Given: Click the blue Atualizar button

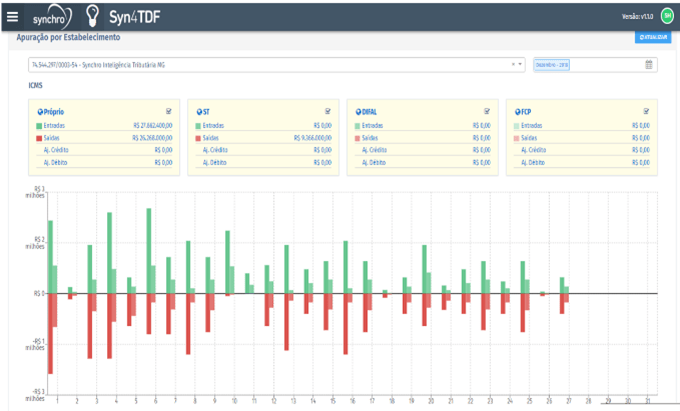Looking at the screenshot, I should [653, 37].
